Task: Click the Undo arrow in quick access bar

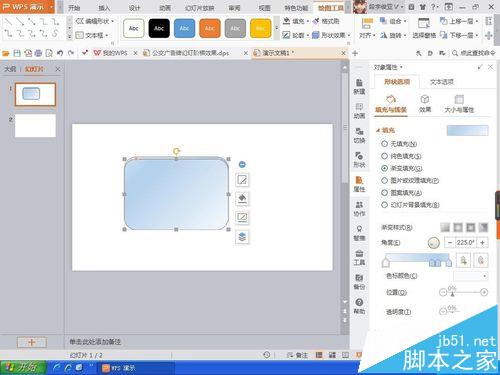Action: click(60, 53)
